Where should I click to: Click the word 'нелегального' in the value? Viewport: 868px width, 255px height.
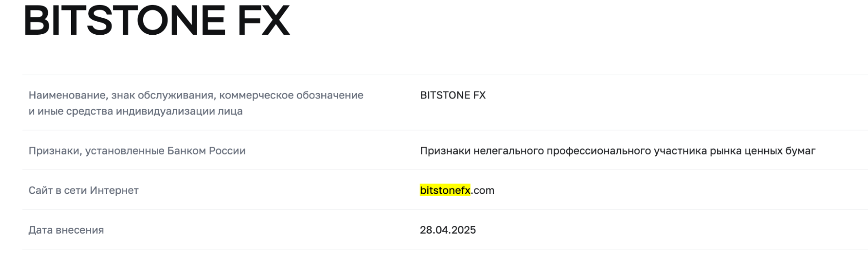508,151
